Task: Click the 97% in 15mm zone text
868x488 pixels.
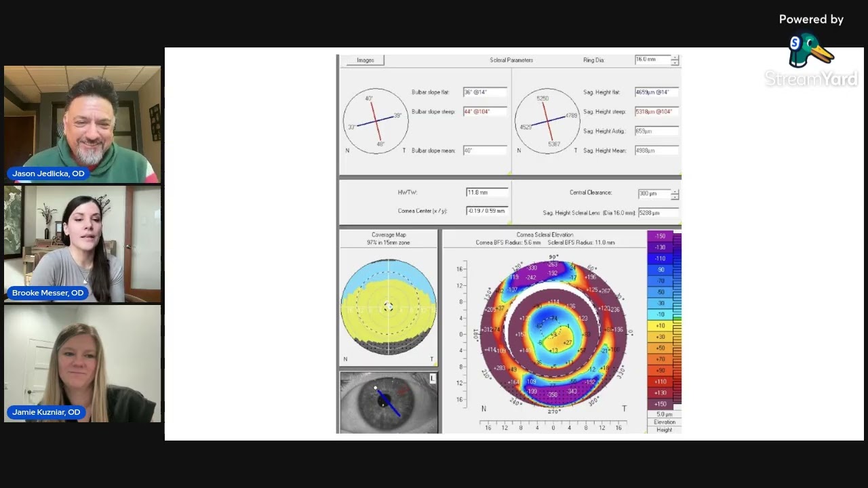Action: [389, 242]
